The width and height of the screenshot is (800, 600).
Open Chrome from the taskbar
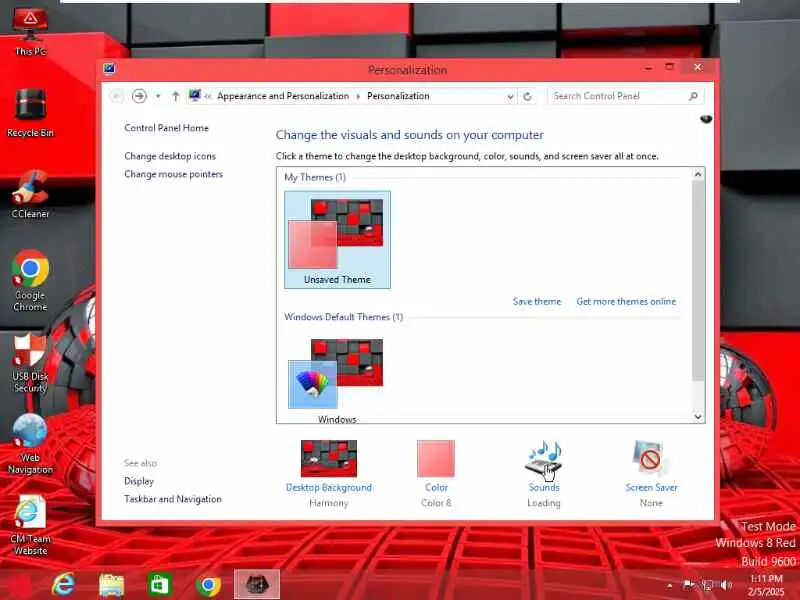click(208, 585)
